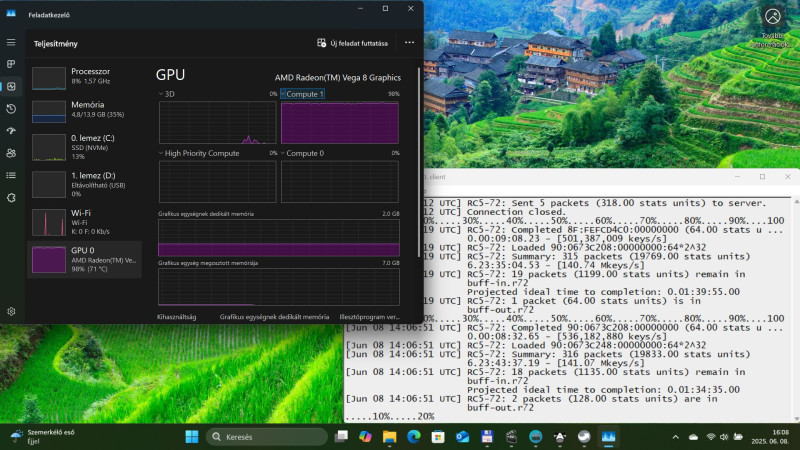The width and height of the screenshot is (800, 450).
Task: Click the High Priority Compute usage graph
Action: pyautogui.click(x=217, y=182)
